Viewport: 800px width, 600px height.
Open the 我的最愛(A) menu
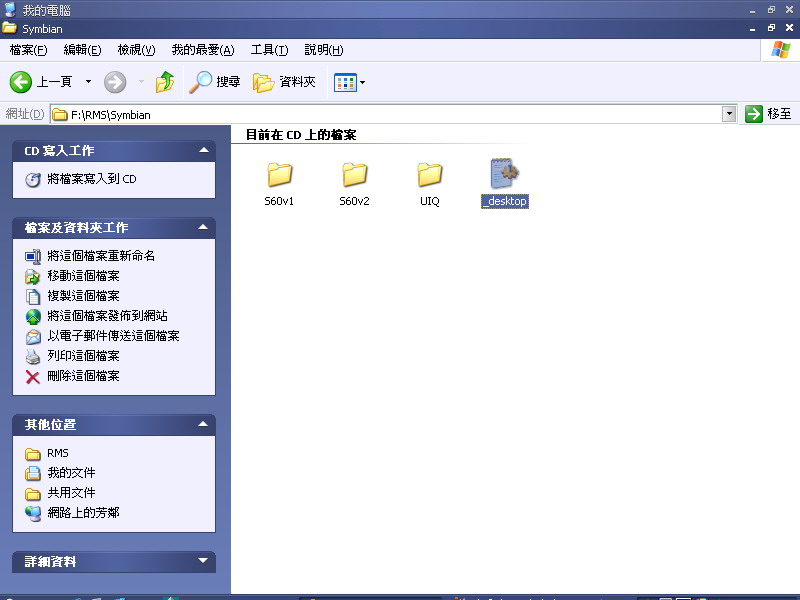[x=203, y=50]
